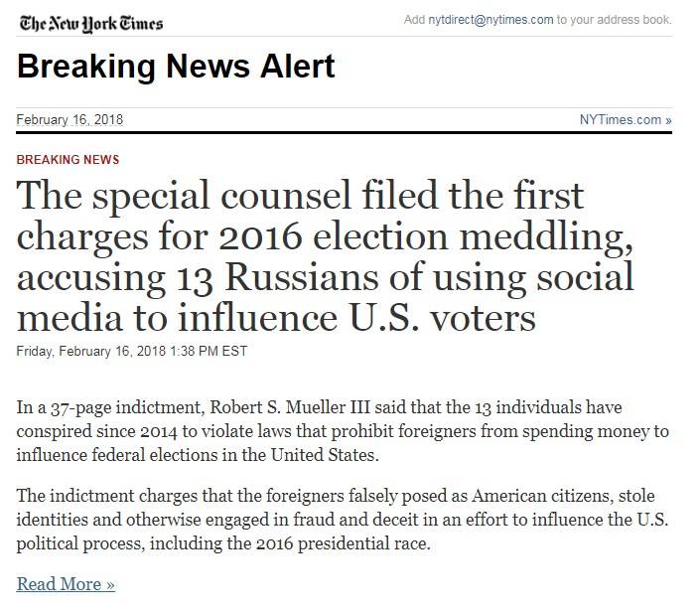Click the thick black divider line
The width and height of the screenshot is (700, 614).
pos(344,133)
